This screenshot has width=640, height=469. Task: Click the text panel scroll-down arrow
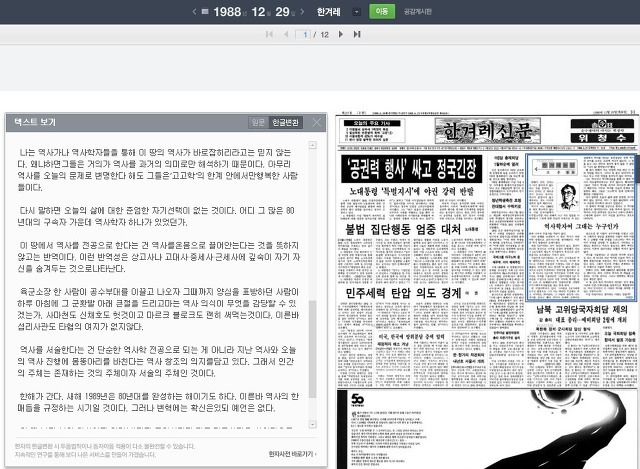pyautogui.click(x=313, y=425)
